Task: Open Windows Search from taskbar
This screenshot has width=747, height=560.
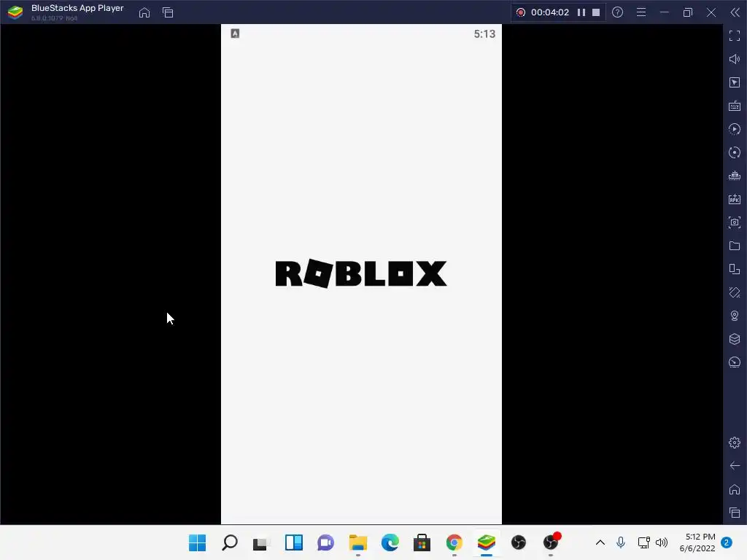Action: coord(230,542)
